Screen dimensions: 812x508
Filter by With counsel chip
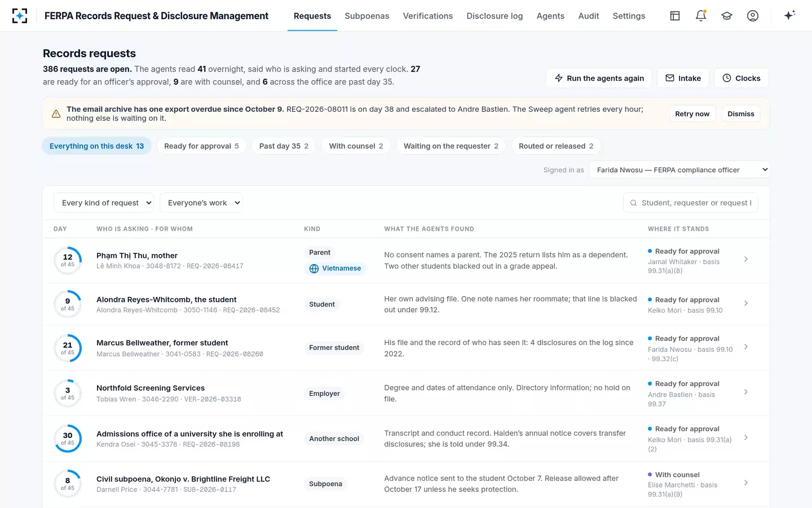(356, 146)
